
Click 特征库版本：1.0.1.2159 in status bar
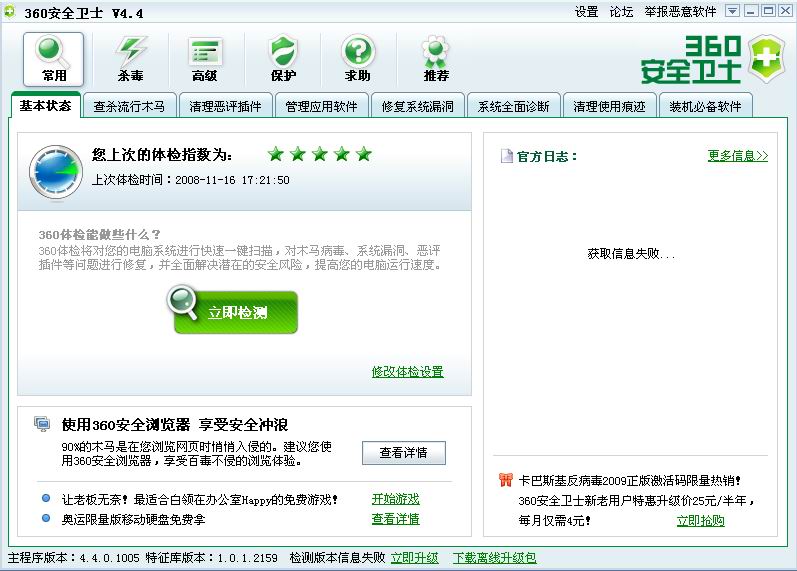click(x=211, y=558)
